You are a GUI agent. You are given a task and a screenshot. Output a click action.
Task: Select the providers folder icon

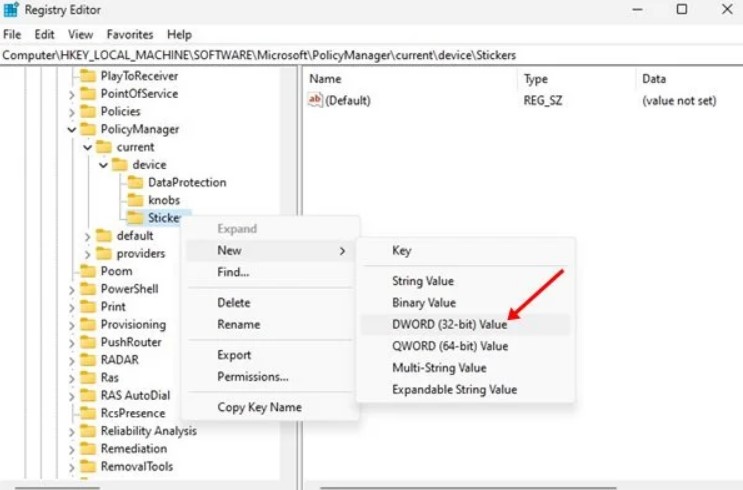click(104, 254)
